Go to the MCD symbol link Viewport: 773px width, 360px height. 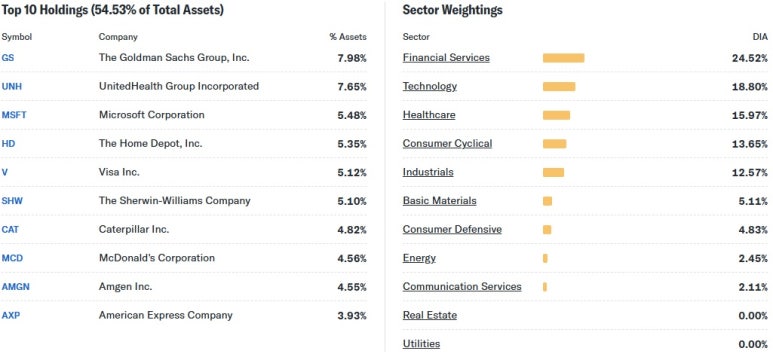pyautogui.click(x=12, y=258)
